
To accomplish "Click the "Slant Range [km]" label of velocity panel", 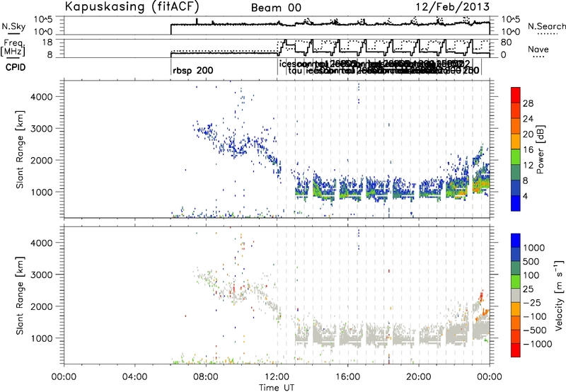I will coord(20,296).
